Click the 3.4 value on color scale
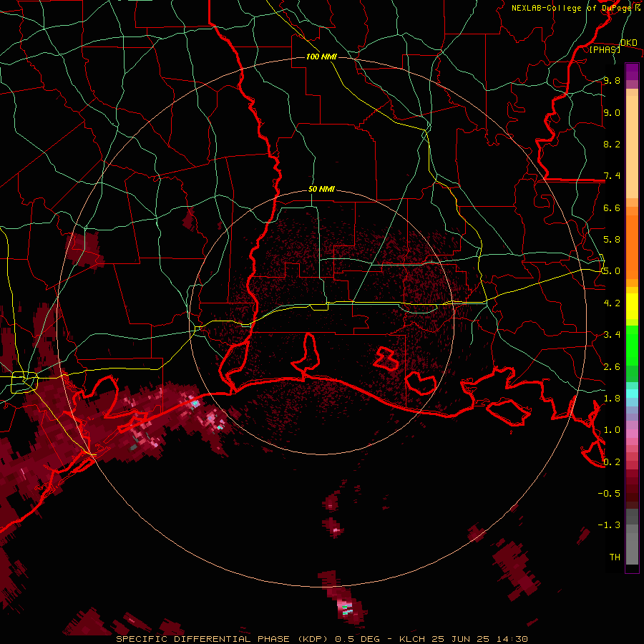Screen dimensions: 644x644 [x=612, y=335]
